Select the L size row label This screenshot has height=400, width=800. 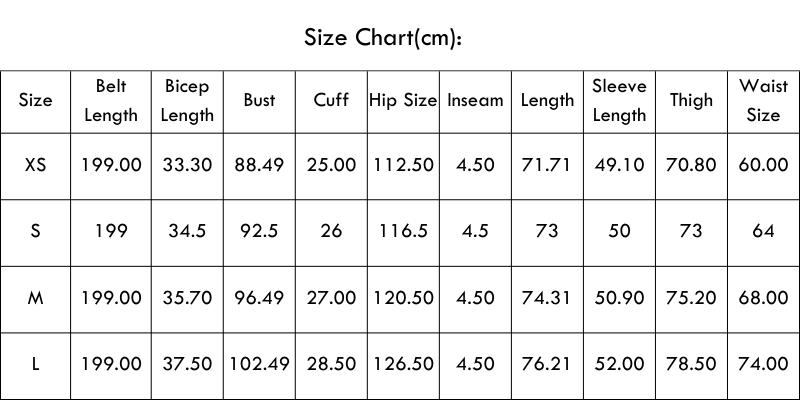click(x=36, y=364)
